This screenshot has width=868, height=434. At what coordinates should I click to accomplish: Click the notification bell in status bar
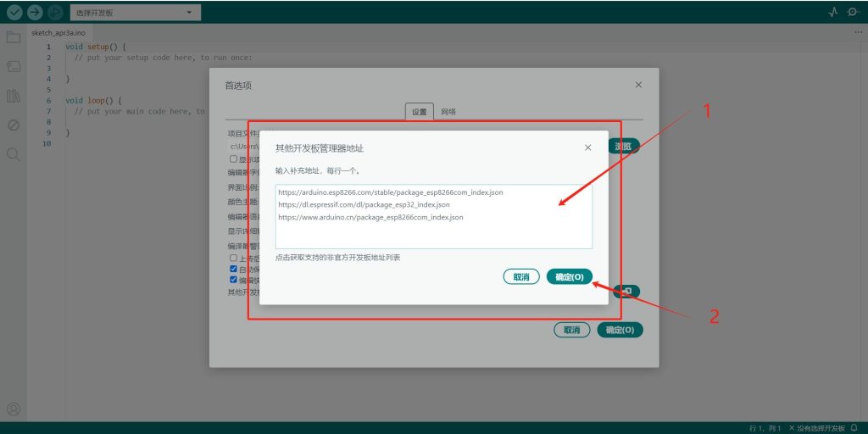tap(854, 428)
